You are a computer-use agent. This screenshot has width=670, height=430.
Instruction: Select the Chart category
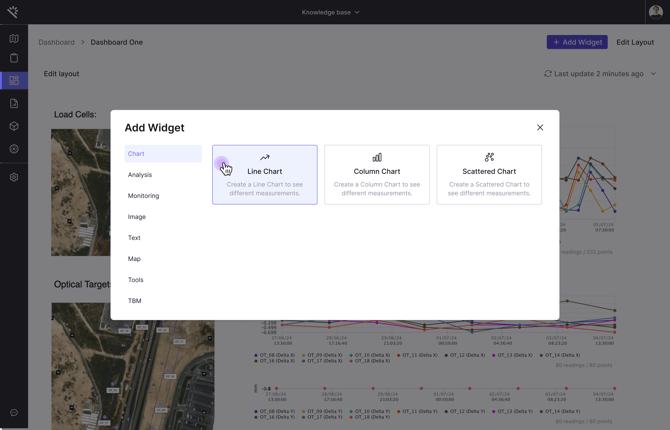pos(163,153)
